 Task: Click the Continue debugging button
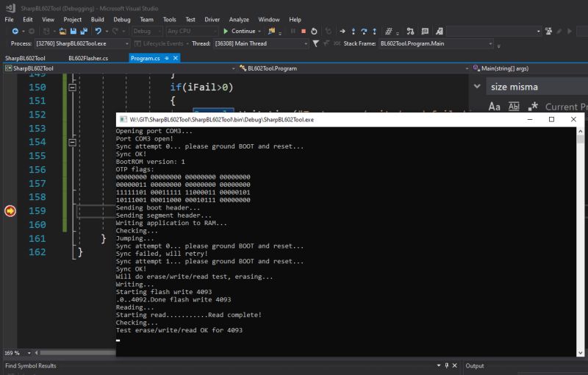[240, 31]
